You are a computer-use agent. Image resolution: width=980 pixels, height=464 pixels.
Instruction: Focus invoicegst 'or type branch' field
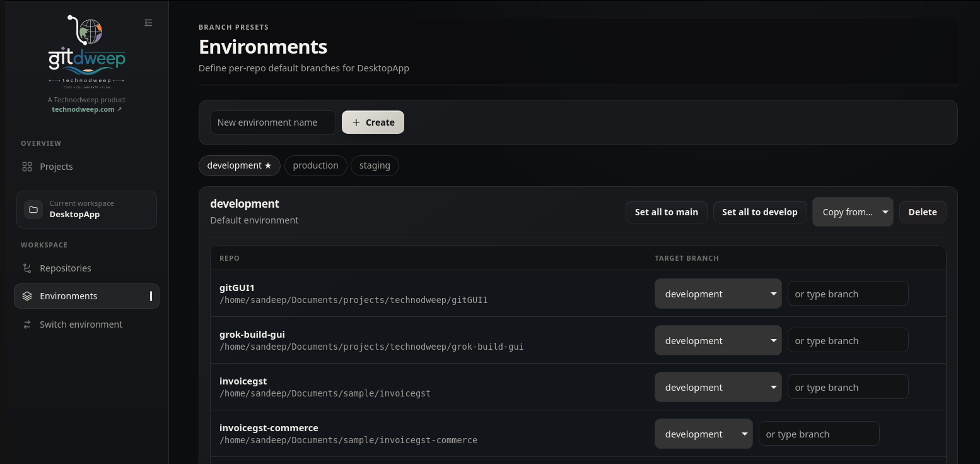(848, 387)
